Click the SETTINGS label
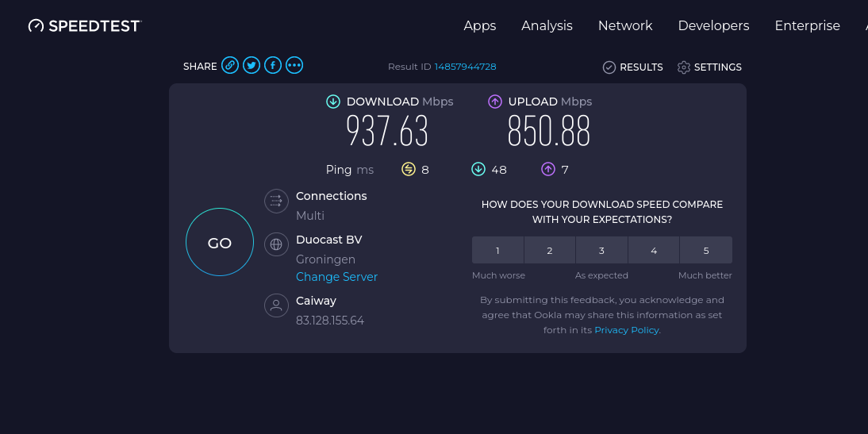 [717, 67]
